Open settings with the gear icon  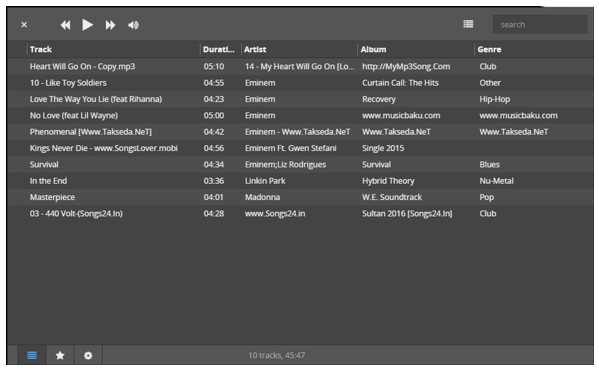pos(88,355)
